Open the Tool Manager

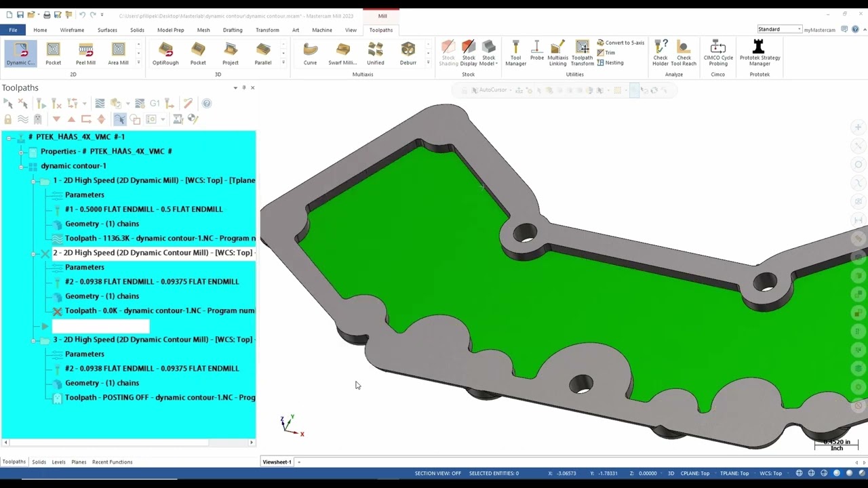(x=515, y=54)
